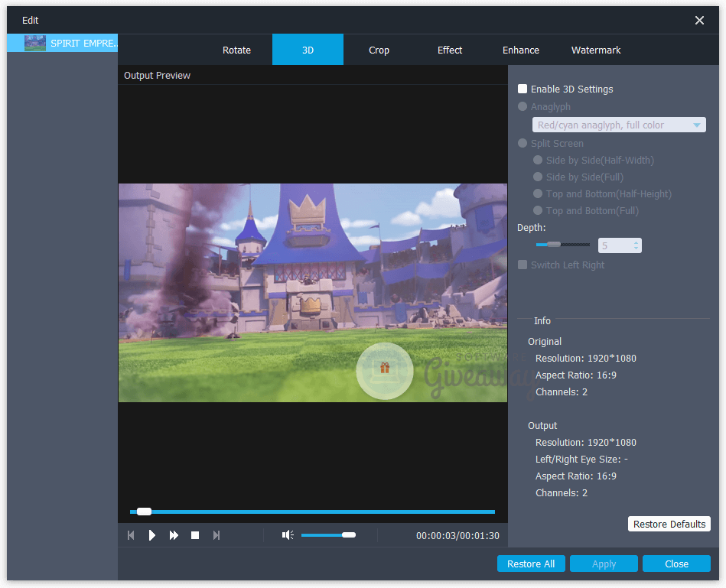Screen dimensions: 726x588
Task: Adjust the Depth slider handle
Action: [554, 244]
